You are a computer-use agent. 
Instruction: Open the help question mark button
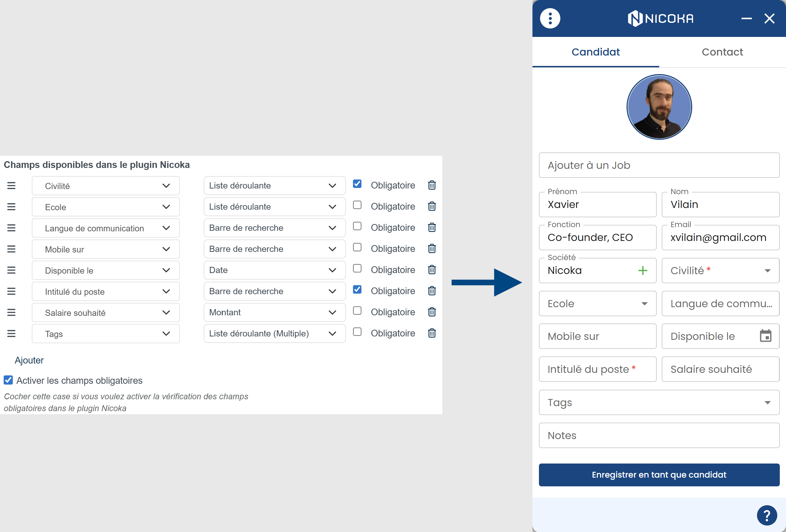point(766,515)
